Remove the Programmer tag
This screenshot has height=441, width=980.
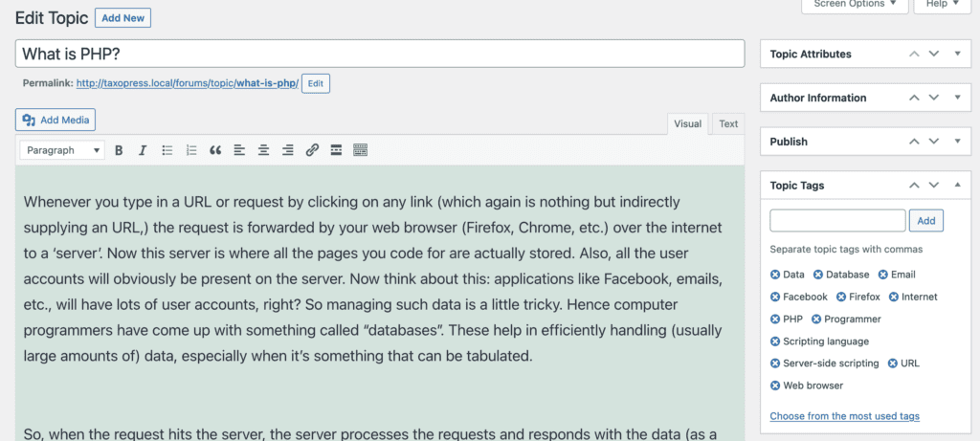click(816, 320)
